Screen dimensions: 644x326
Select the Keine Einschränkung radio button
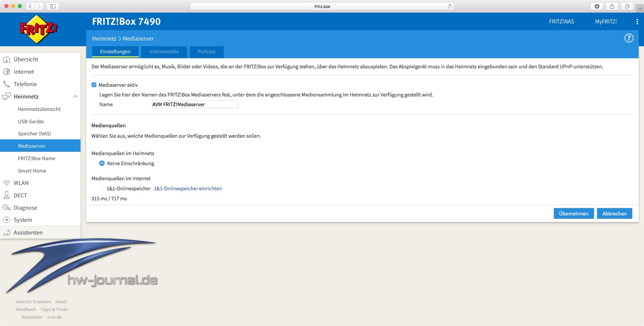tap(102, 163)
